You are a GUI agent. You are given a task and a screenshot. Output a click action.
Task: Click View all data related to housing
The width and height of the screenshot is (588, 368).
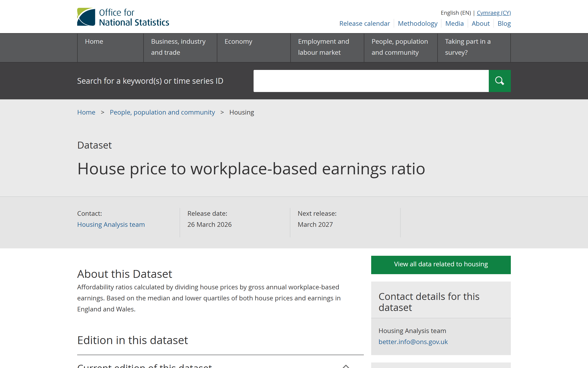[x=441, y=264]
